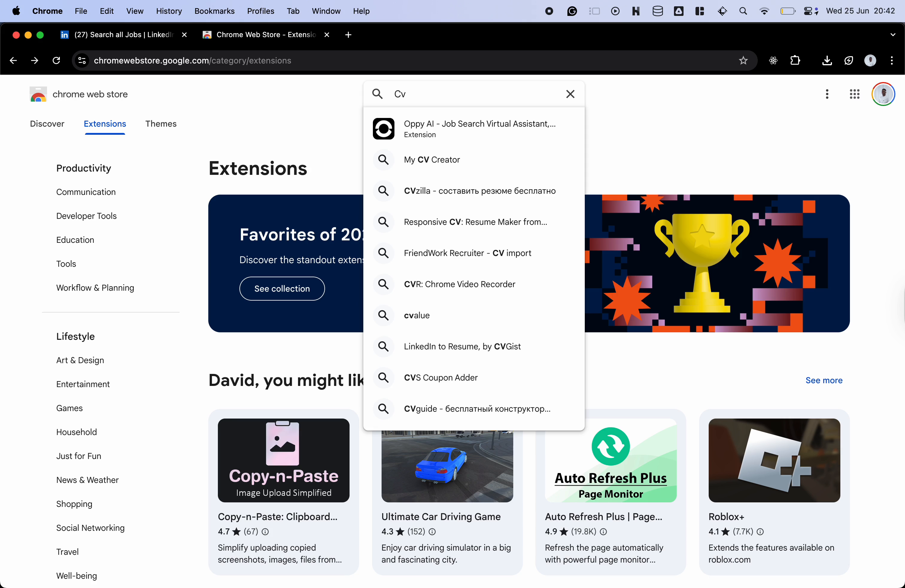The width and height of the screenshot is (905, 588).
Task: Choose 'My CV Creator' search suggestion
Action: click(432, 160)
